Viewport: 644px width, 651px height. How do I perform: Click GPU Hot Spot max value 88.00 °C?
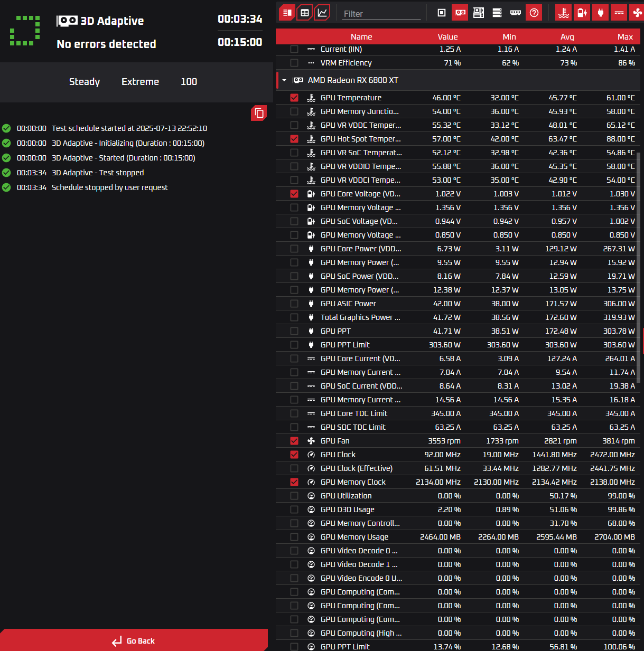[621, 139]
